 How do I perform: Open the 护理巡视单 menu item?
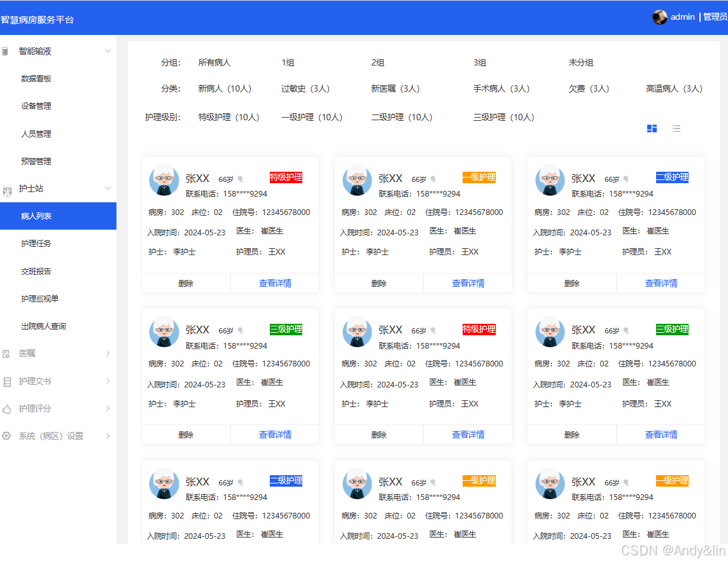coord(40,298)
